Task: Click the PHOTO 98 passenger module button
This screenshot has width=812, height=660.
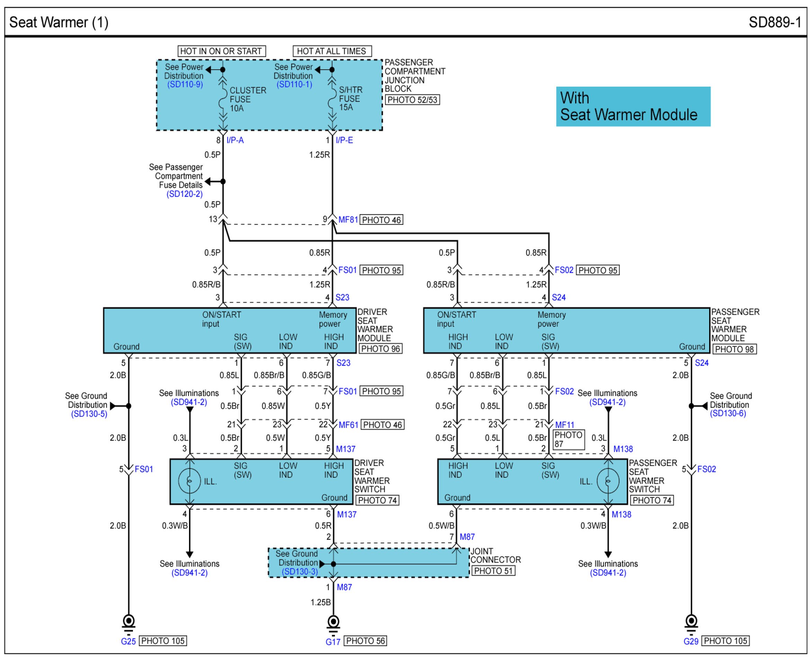Action: pos(734,349)
